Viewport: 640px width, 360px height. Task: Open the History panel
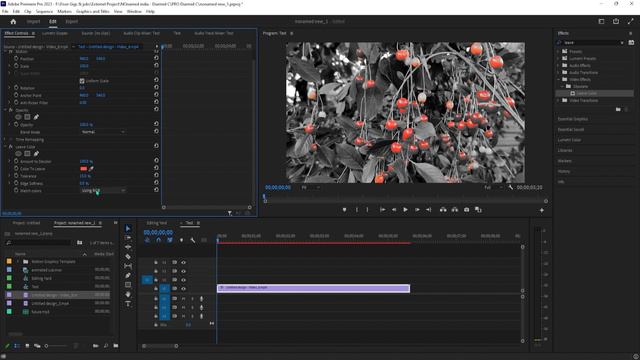tap(564, 171)
